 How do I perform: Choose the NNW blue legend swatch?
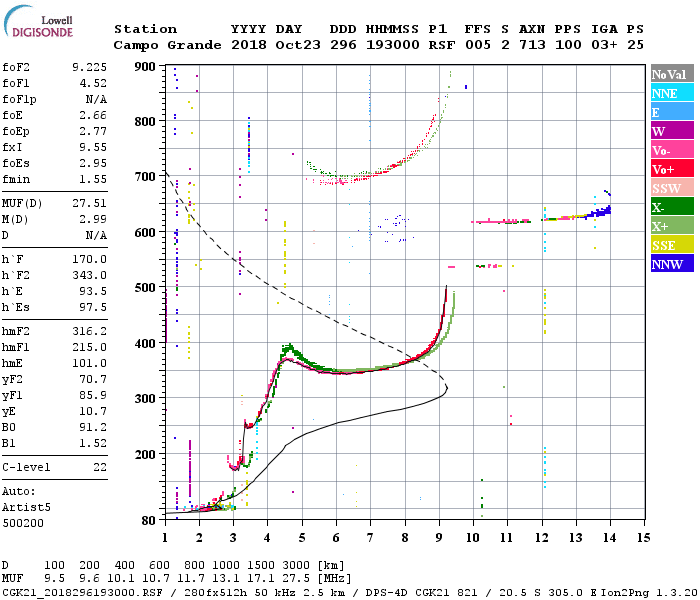tap(672, 263)
